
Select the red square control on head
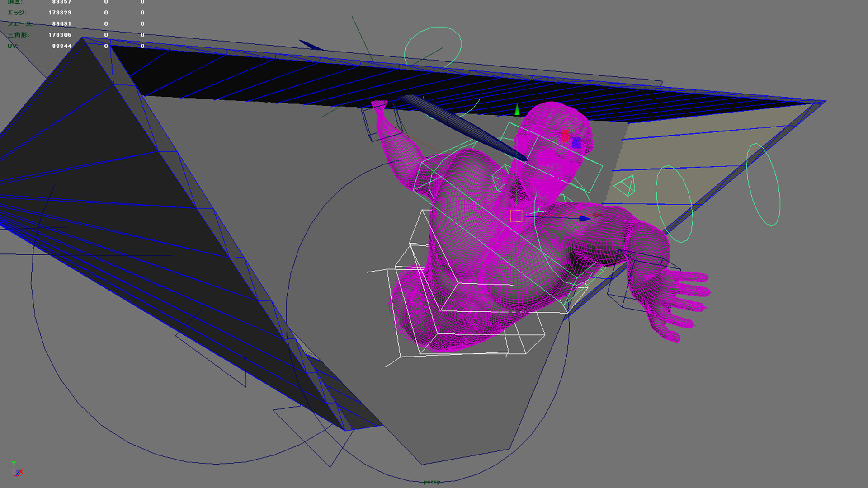coord(564,136)
